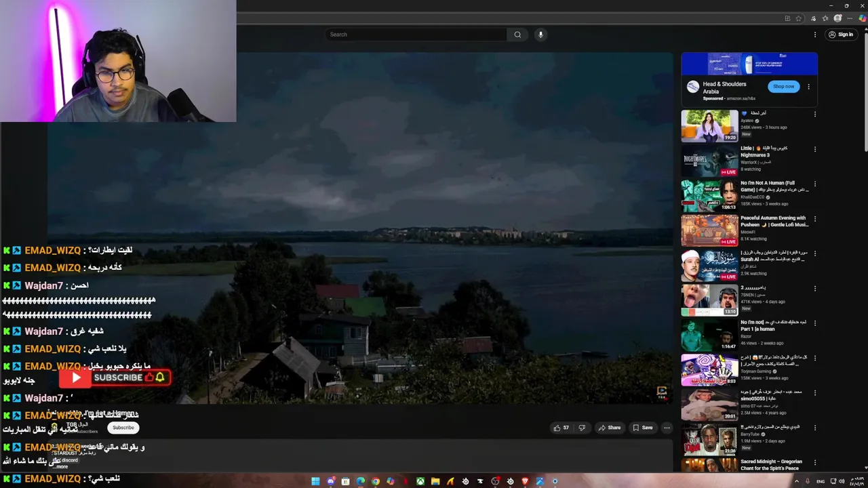The width and height of the screenshot is (868, 488).
Task: Click Shop now on Head & Shoulders ad
Action: [783, 87]
